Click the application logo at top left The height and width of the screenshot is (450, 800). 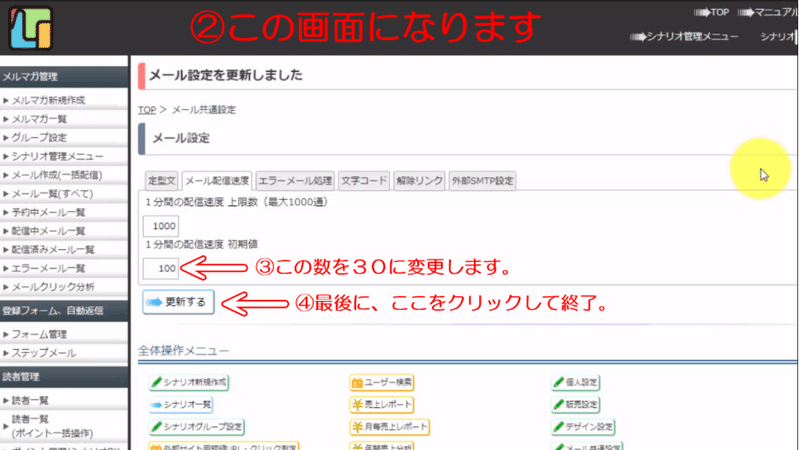31,28
